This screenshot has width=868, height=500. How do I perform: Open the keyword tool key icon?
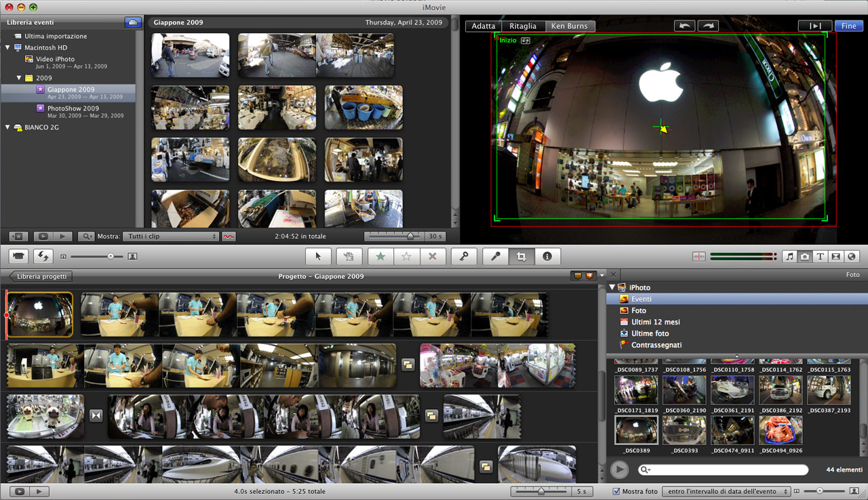pyautogui.click(x=464, y=256)
